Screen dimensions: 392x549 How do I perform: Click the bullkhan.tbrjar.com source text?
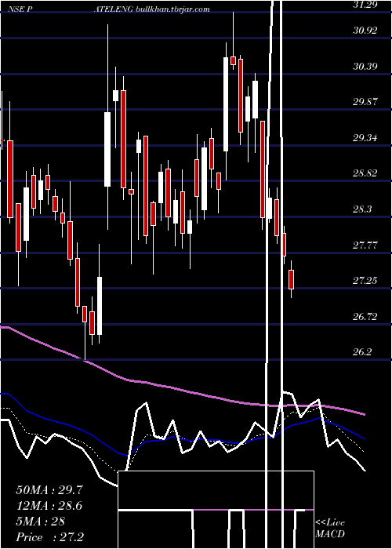click(x=172, y=9)
